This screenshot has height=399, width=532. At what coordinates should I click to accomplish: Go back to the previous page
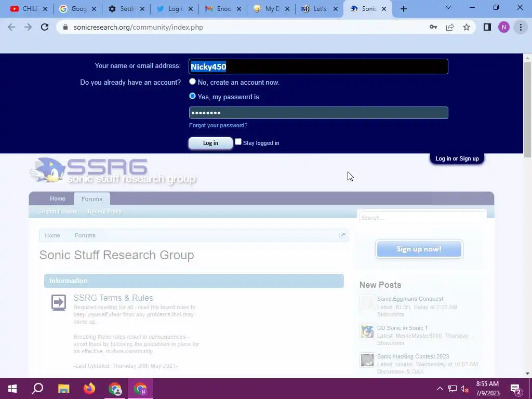(x=11, y=27)
